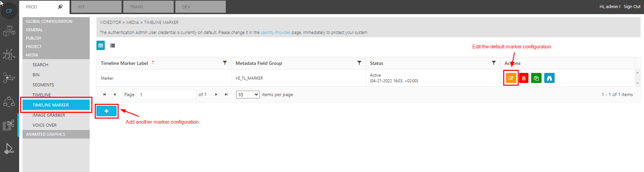Image resolution: width=644 pixels, height=172 pixels.
Task: Click Sign Out
Action: coord(632,7)
